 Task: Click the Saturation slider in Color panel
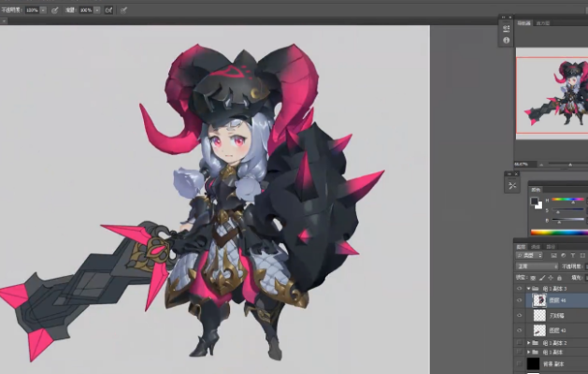tap(568, 209)
